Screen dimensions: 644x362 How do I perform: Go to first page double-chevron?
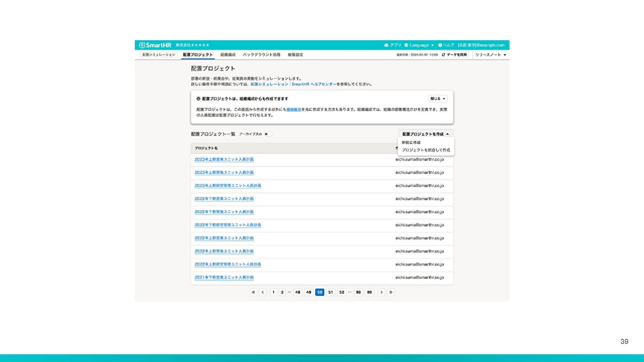[253, 292]
